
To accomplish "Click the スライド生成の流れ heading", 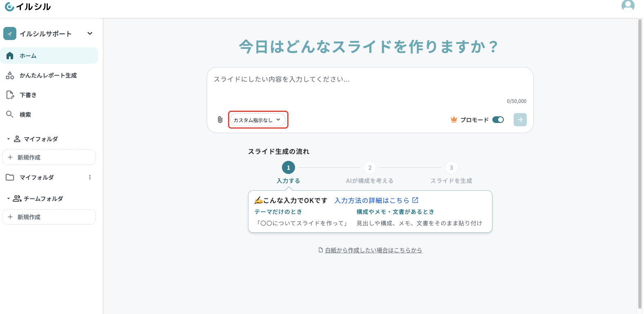I will 279,151.
